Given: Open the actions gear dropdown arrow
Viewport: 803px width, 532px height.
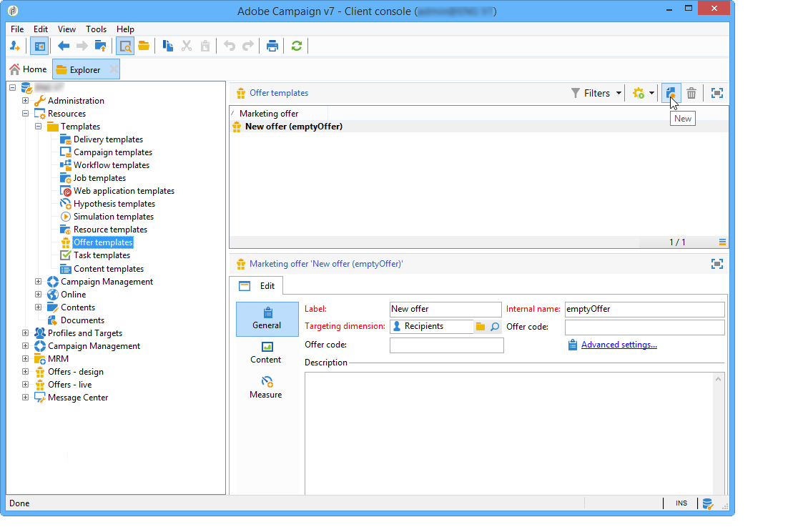Looking at the screenshot, I should pyautogui.click(x=651, y=93).
